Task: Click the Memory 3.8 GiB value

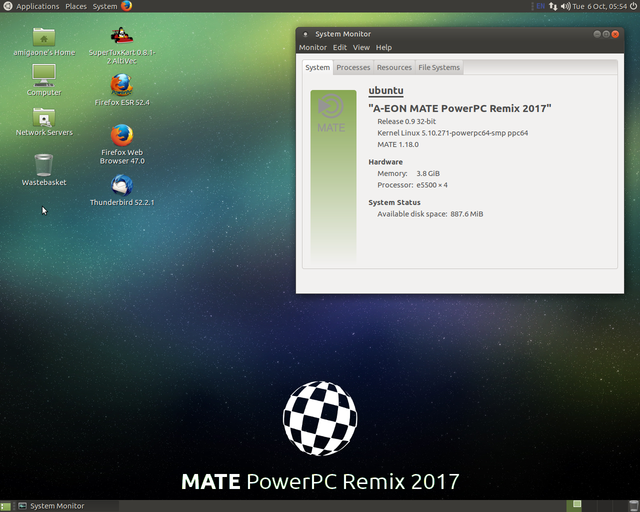Action: pos(428,174)
